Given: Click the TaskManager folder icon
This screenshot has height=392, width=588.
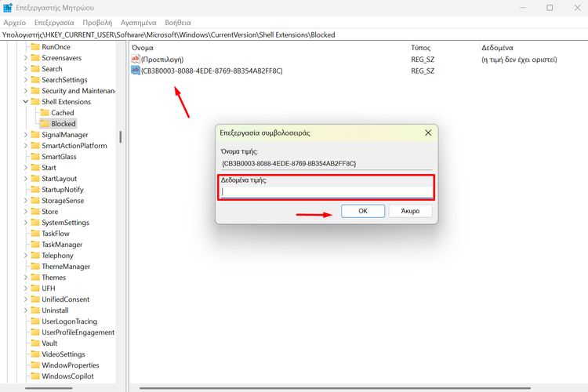Looking at the screenshot, I should pos(35,244).
